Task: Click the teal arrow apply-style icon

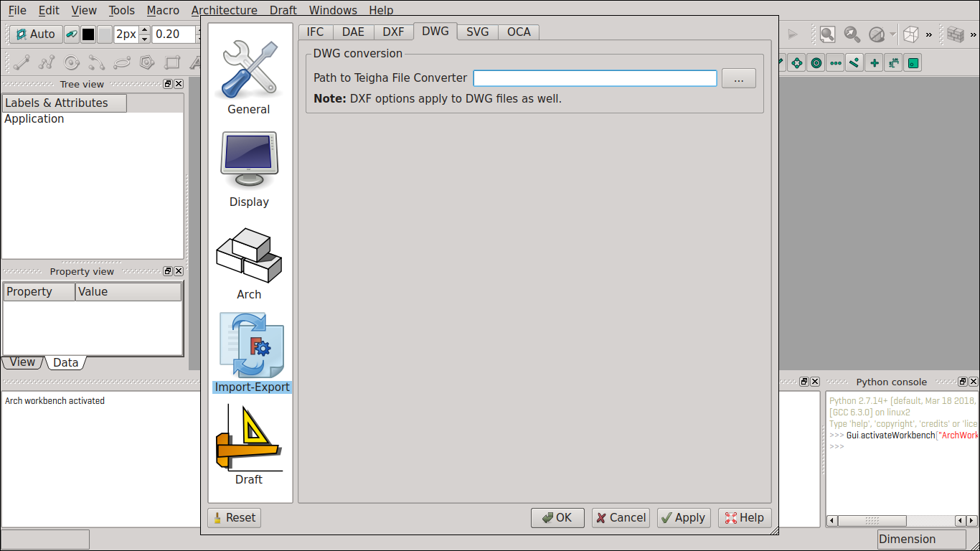Action: coord(72,34)
